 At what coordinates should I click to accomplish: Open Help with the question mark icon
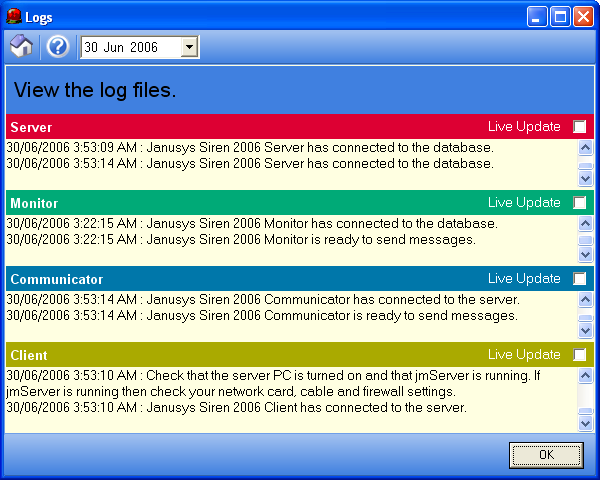pyautogui.click(x=58, y=47)
